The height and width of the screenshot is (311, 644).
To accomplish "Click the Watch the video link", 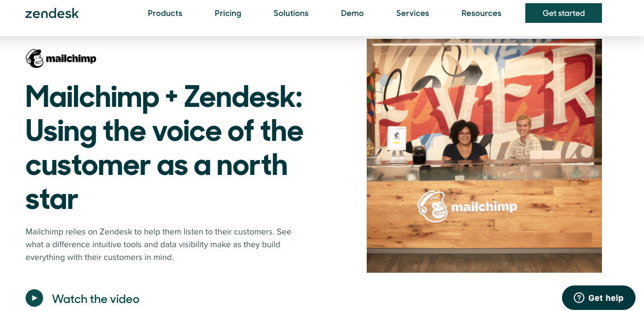I will (x=95, y=299).
